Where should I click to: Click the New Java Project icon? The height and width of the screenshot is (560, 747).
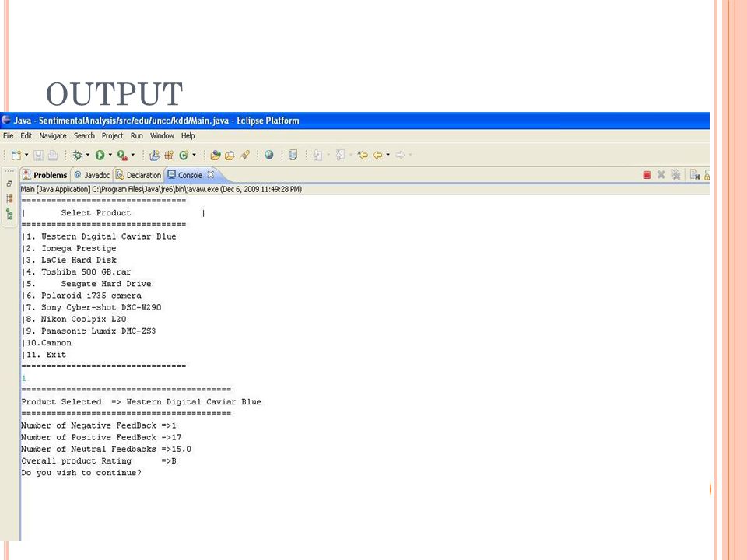tap(154, 156)
